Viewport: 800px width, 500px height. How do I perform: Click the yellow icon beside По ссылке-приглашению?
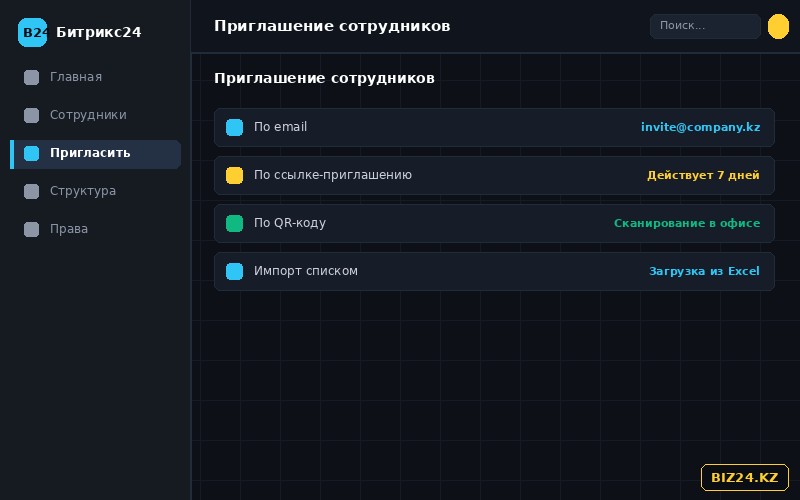234,176
